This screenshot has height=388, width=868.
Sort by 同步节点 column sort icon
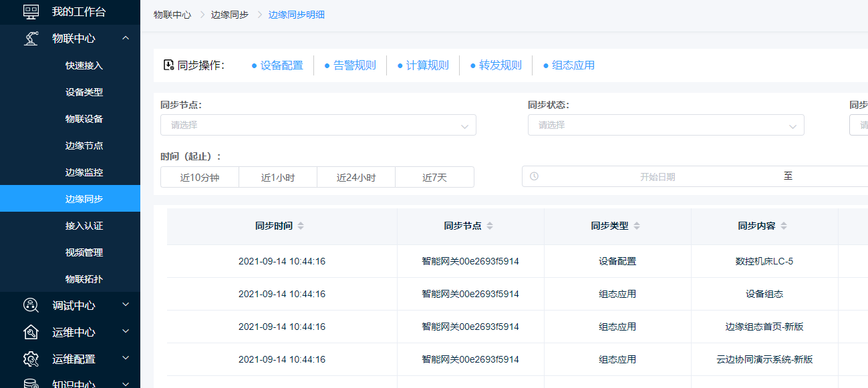[490, 226]
